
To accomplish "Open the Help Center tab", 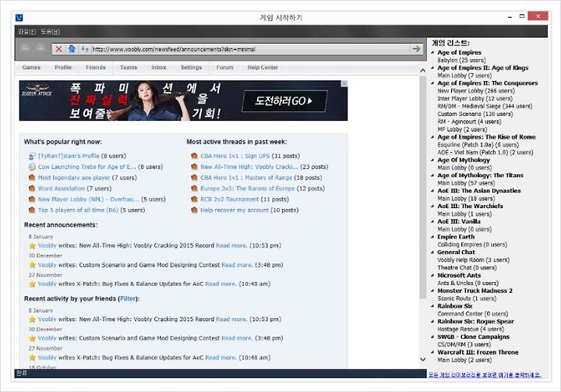I will (x=263, y=67).
